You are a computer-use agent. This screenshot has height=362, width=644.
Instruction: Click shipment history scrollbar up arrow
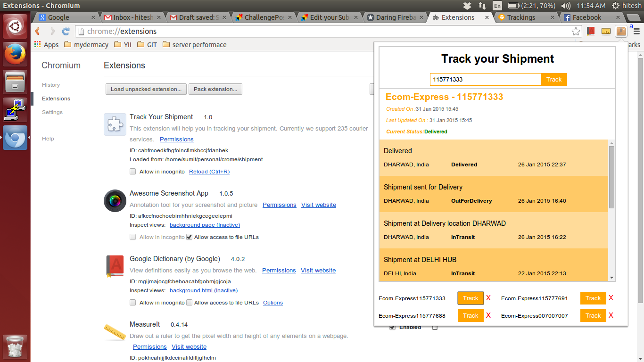[x=612, y=143]
